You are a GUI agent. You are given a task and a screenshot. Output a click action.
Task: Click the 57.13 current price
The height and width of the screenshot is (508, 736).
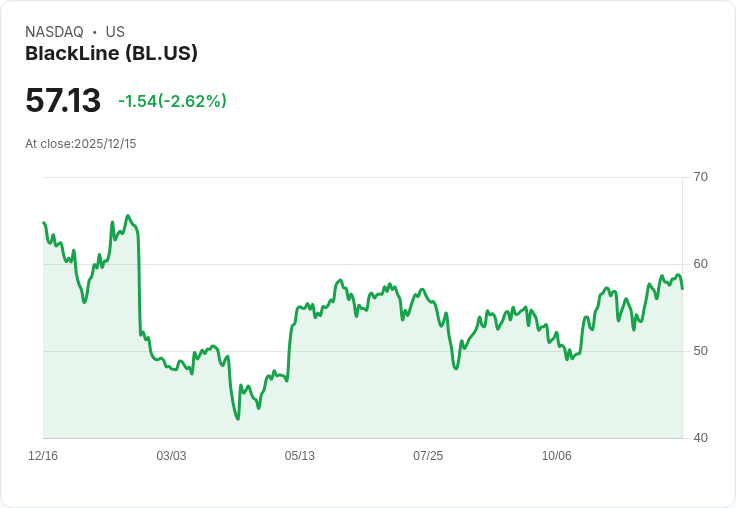tap(63, 100)
